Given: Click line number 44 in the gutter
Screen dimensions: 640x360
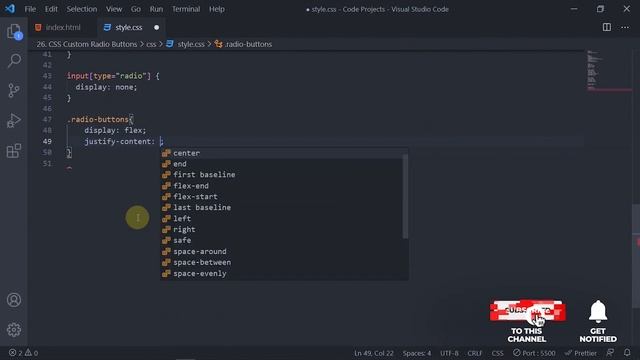Looking at the screenshot, I should pyautogui.click(x=47, y=87).
